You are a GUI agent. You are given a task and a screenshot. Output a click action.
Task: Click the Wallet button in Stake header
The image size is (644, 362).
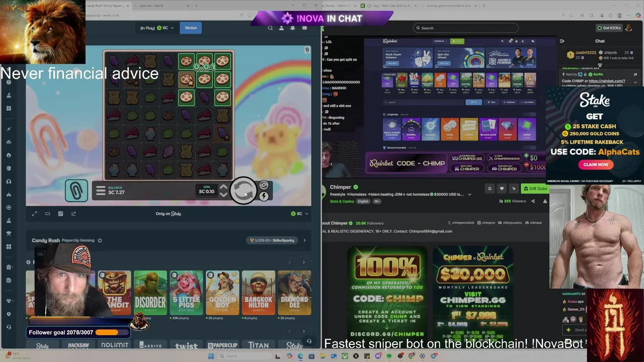[x=191, y=28]
